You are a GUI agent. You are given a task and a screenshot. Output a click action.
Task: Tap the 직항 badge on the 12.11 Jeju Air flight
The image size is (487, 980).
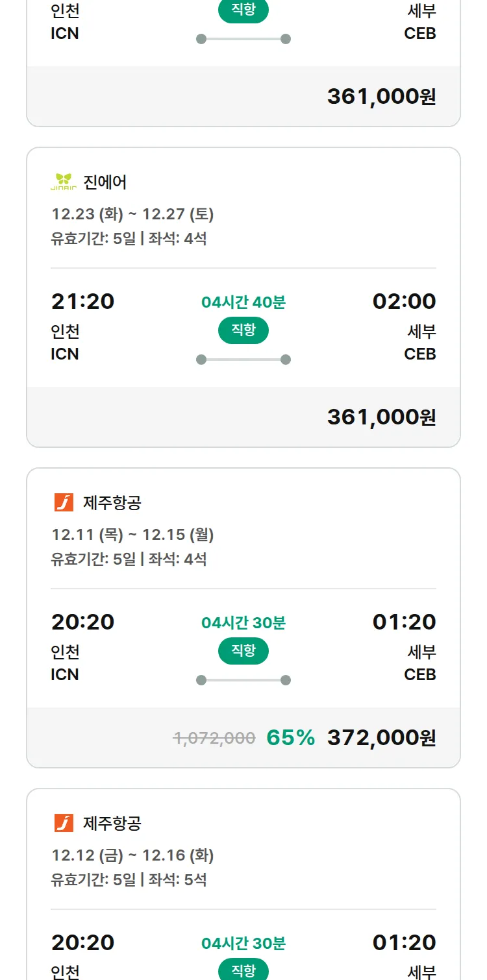243,651
